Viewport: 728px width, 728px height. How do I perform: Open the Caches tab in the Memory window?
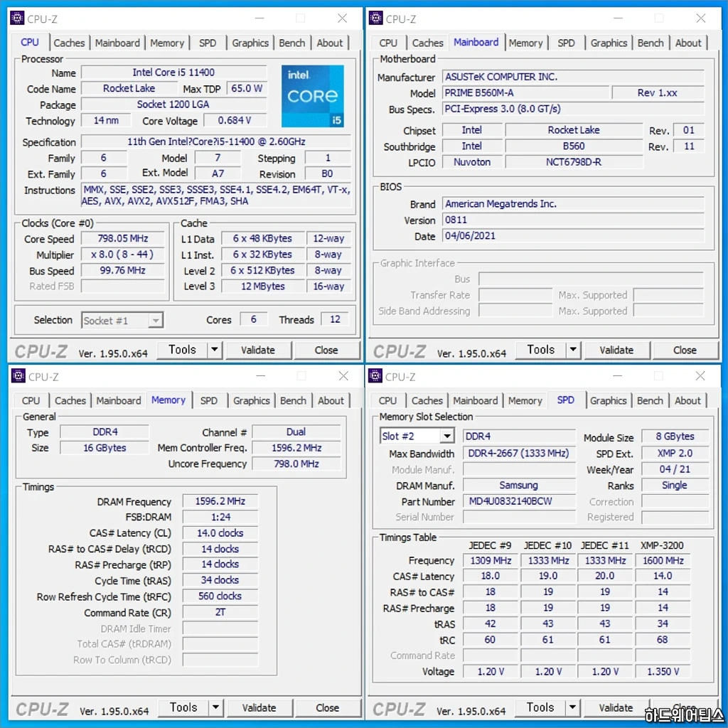[x=70, y=401]
